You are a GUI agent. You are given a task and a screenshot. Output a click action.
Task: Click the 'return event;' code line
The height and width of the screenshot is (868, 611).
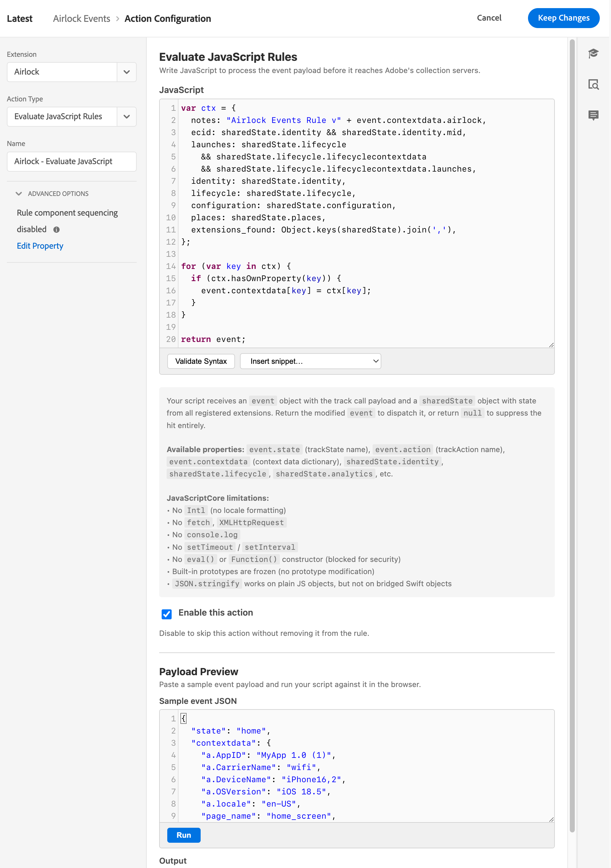(213, 339)
